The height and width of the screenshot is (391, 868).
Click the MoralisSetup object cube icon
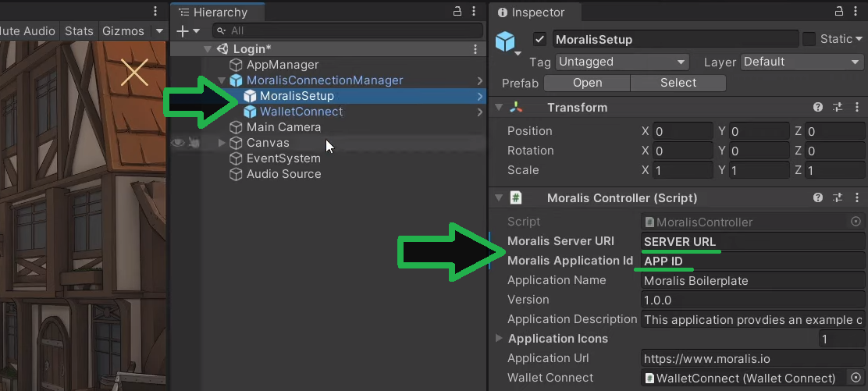point(505,41)
